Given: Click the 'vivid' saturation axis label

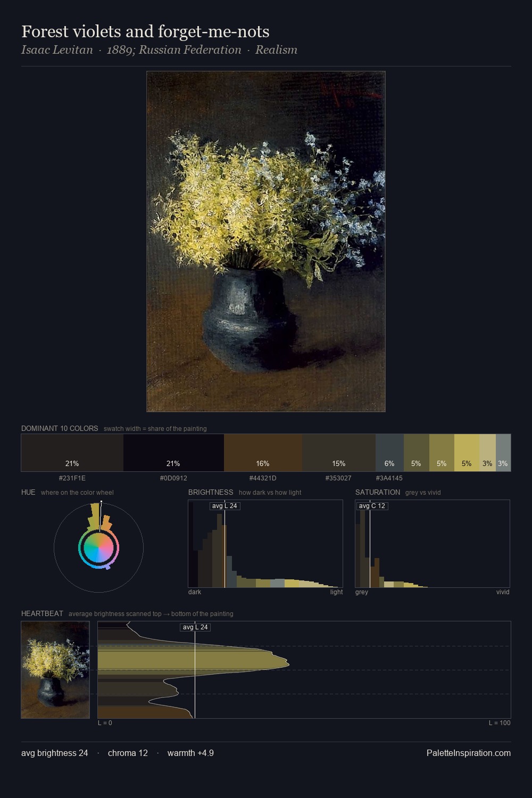Looking at the screenshot, I should tap(503, 592).
